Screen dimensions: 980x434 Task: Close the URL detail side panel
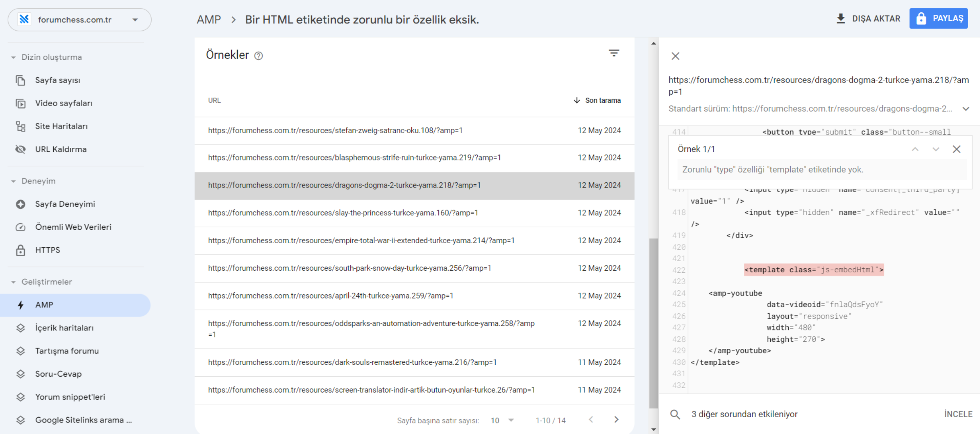point(676,56)
